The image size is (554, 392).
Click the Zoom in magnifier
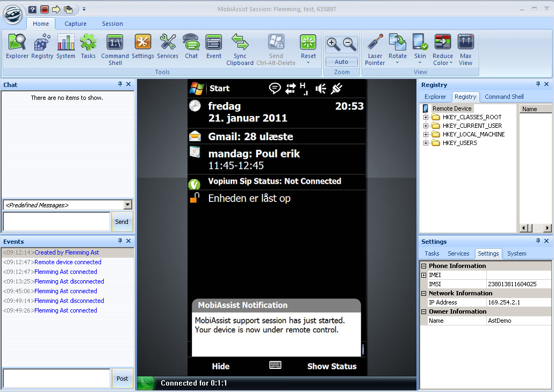coord(334,44)
